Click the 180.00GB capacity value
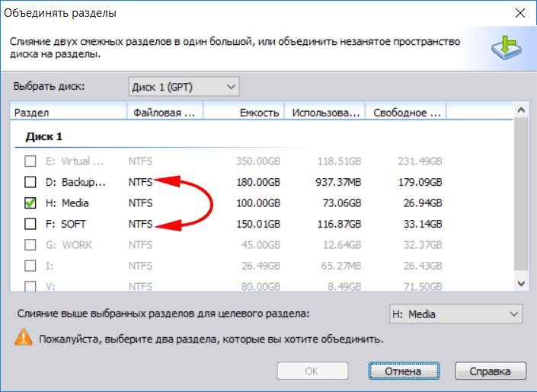The width and height of the screenshot is (537, 392). pyautogui.click(x=258, y=182)
